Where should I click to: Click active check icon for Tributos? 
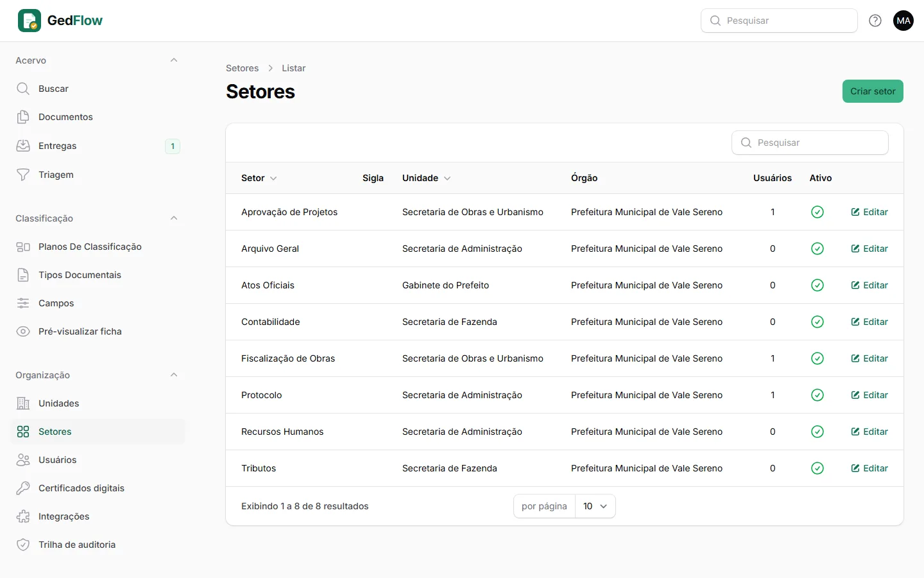[817, 468]
